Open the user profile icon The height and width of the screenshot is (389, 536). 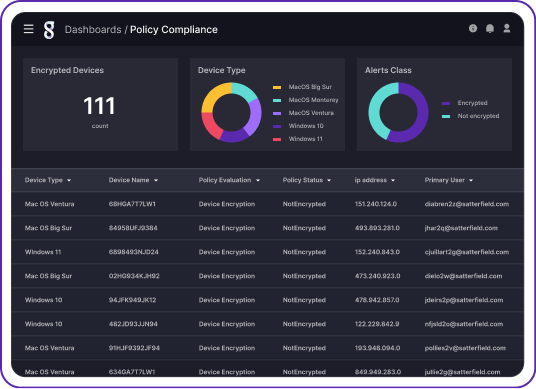pyautogui.click(x=507, y=28)
